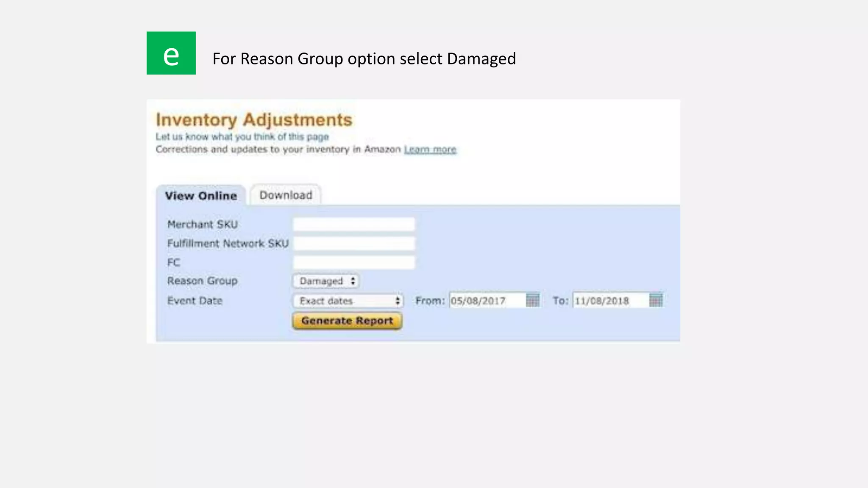868x488 pixels.
Task: Click the 'To:' label text
Action: pos(560,301)
